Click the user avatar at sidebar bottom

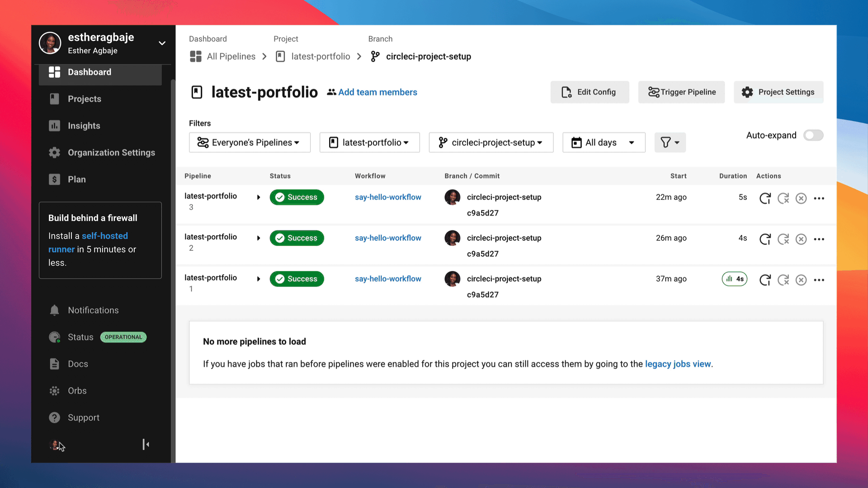click(x=55, y=446)
